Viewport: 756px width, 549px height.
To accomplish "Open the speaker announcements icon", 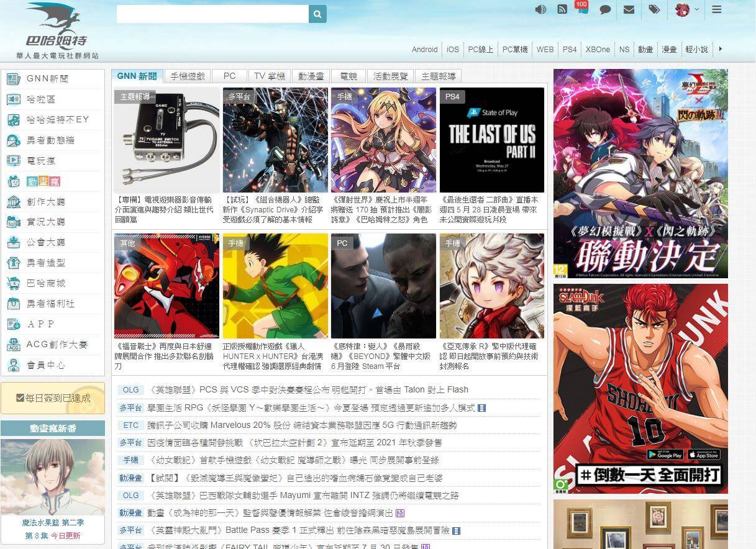I will pyautogui.click(x=540, y=9).
